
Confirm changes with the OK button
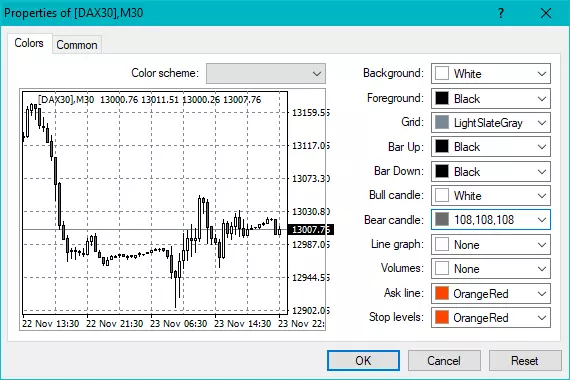coord(363,360)
